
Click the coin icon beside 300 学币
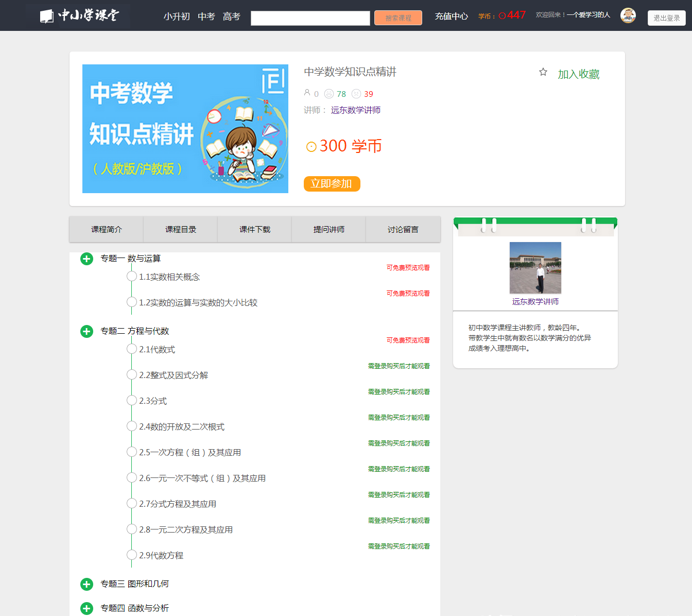tap(311, 147)
